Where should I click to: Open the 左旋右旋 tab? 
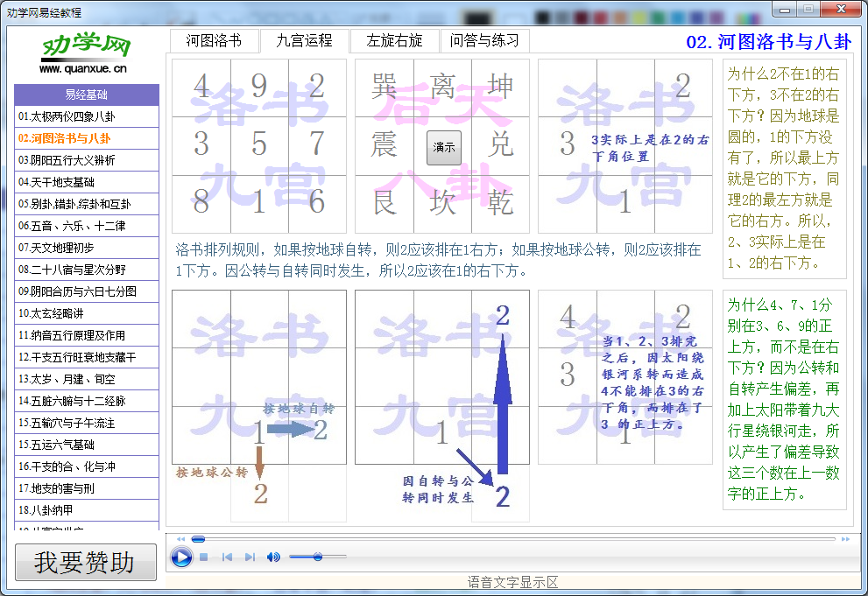pos(394,40)
